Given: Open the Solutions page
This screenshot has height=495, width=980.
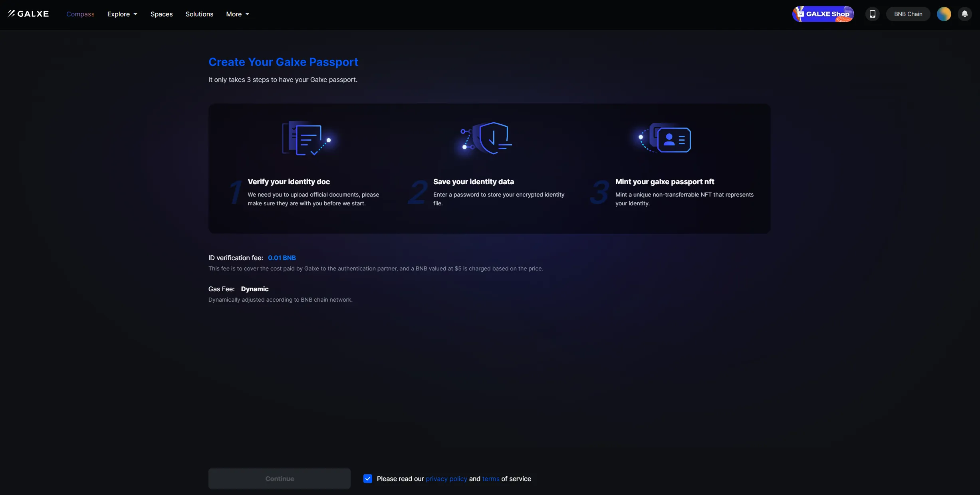Looking at the screenshot, I should click(x=199, y=14).
